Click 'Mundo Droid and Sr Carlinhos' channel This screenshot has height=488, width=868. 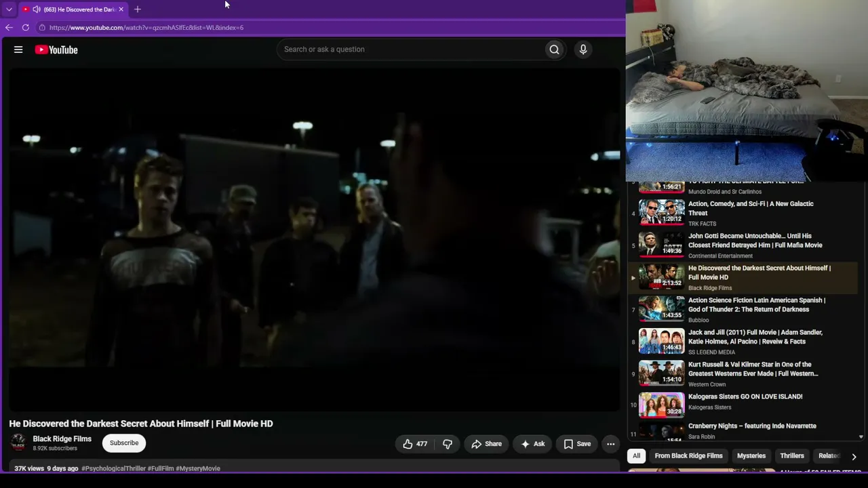(x=725, y=192)
